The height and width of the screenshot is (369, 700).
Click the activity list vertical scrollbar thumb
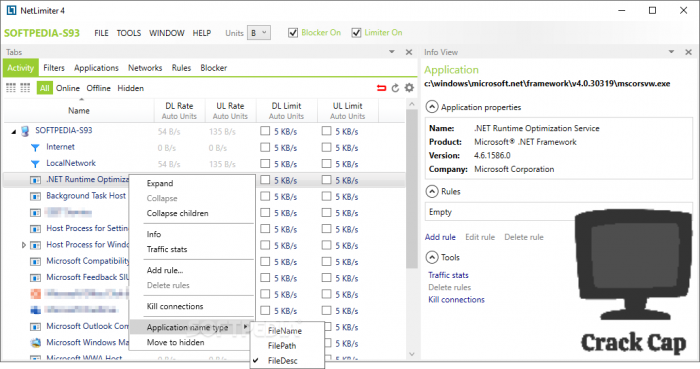tap(412, 189)
